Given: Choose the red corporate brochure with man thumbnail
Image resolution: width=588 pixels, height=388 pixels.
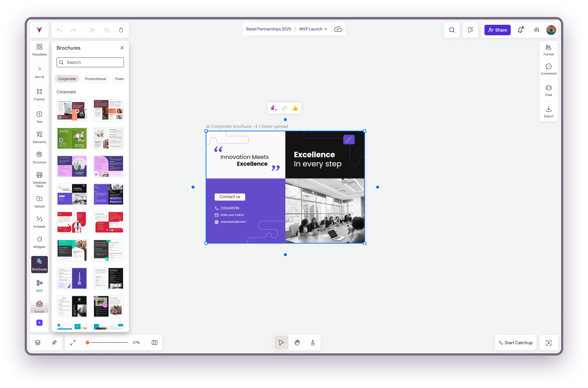Looking at the screenshot, I should point(72,222).
